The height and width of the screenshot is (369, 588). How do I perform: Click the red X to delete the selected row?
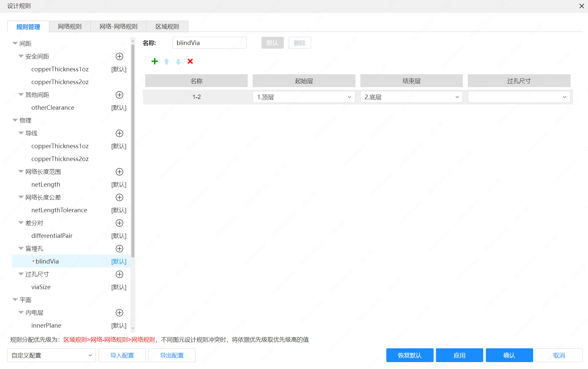190,61
